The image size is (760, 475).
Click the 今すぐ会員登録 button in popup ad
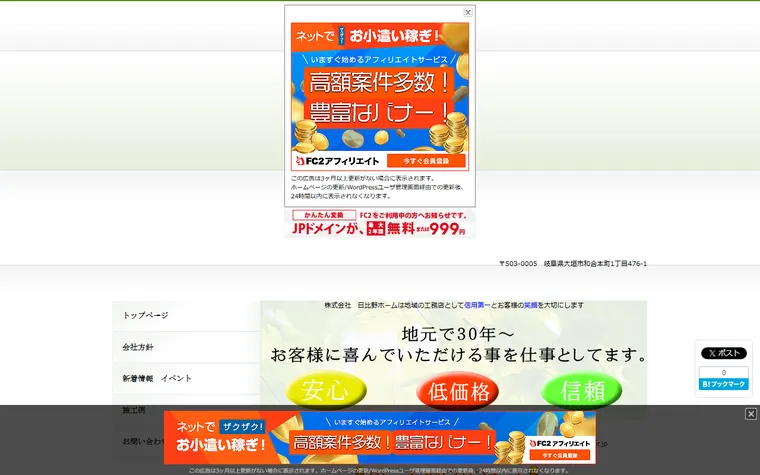(426, 160)
